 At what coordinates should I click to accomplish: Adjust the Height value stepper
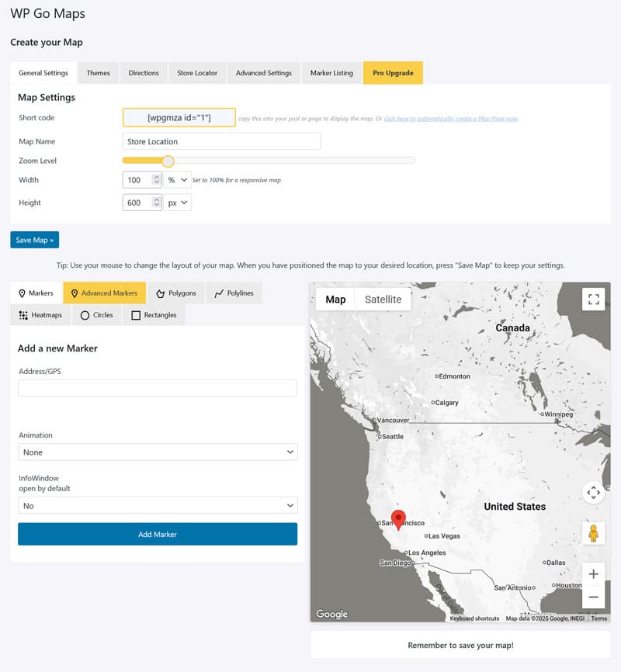click(157, 203)
